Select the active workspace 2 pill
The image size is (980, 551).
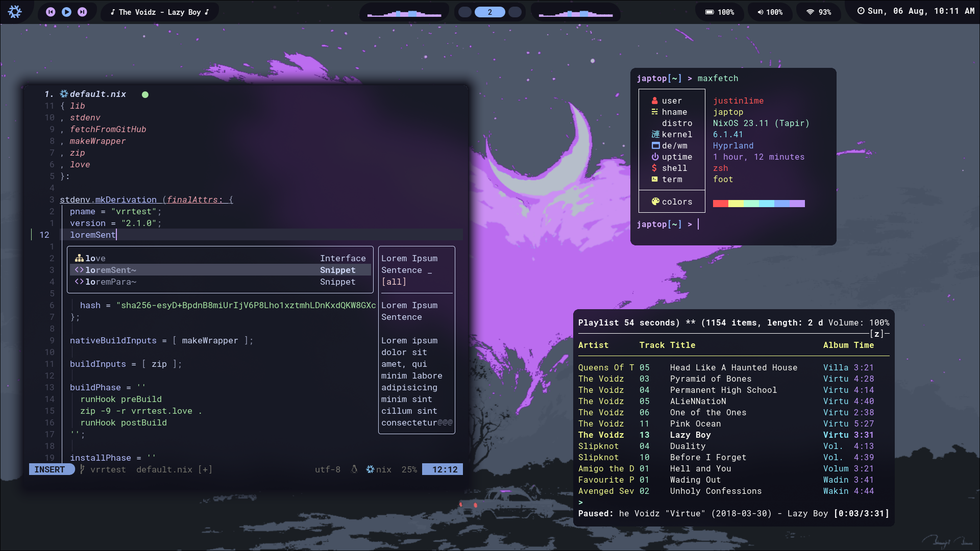click(489, 12)
